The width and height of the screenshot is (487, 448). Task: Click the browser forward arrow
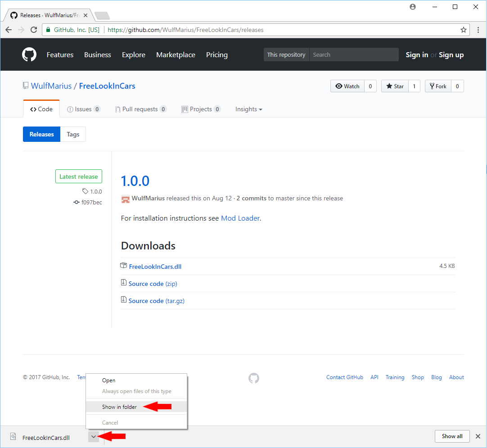pos(21,30)
